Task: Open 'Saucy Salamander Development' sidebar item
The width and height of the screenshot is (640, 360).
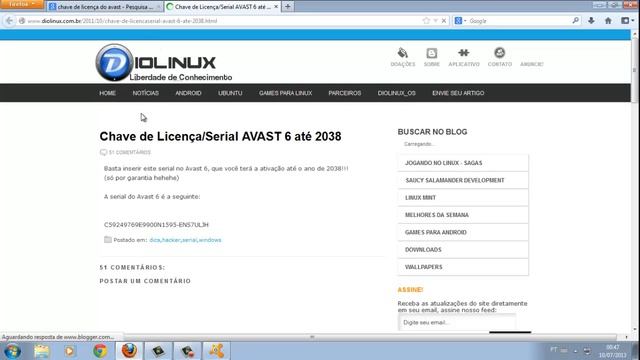Action: [x=463, y=180]
